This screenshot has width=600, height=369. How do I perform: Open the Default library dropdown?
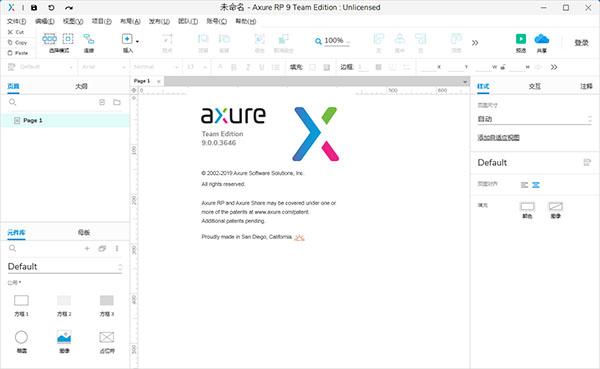click(65, 267)
